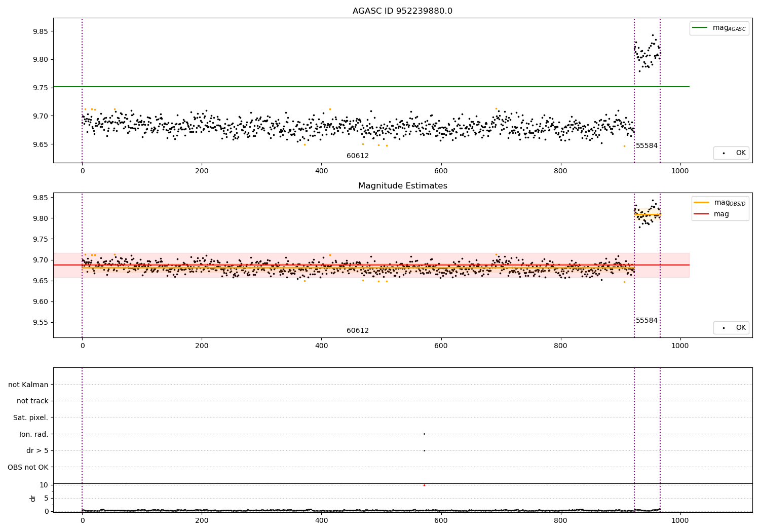
Task: Click the "600" x-axis tick of the Magnitude Estimates plot
Action: 441,346
